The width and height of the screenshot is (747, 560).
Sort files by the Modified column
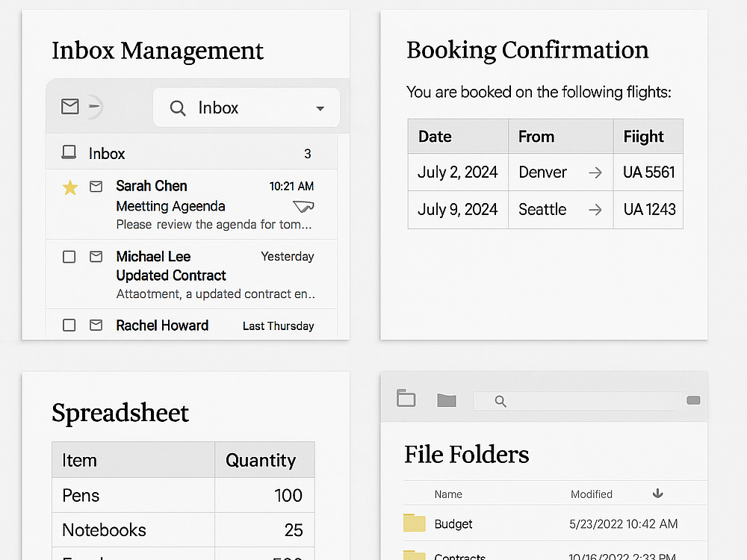[x=591, y=494]
